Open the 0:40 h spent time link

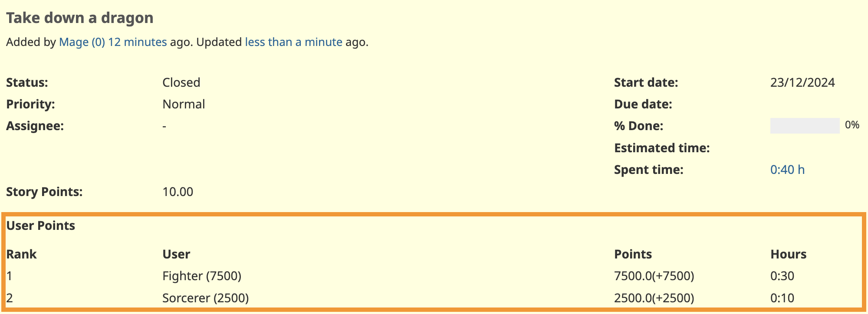point(787,170)
